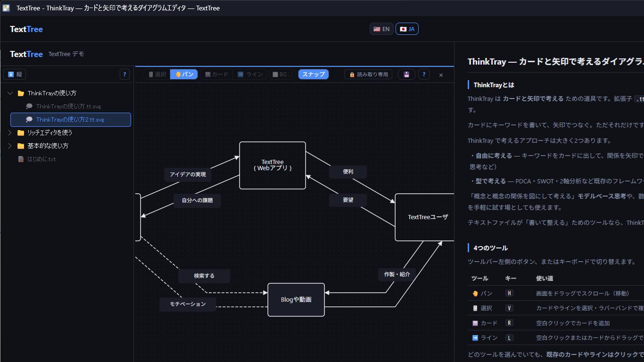Click the V key badge

(509, 308)
